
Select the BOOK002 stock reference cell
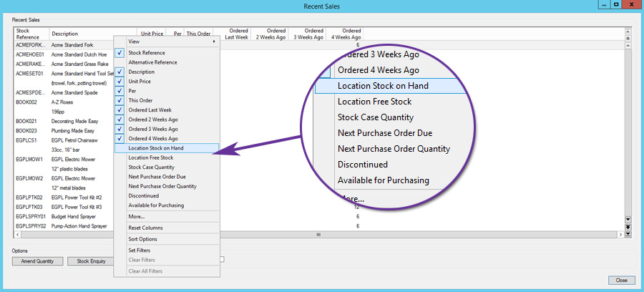tap(26, 102)
